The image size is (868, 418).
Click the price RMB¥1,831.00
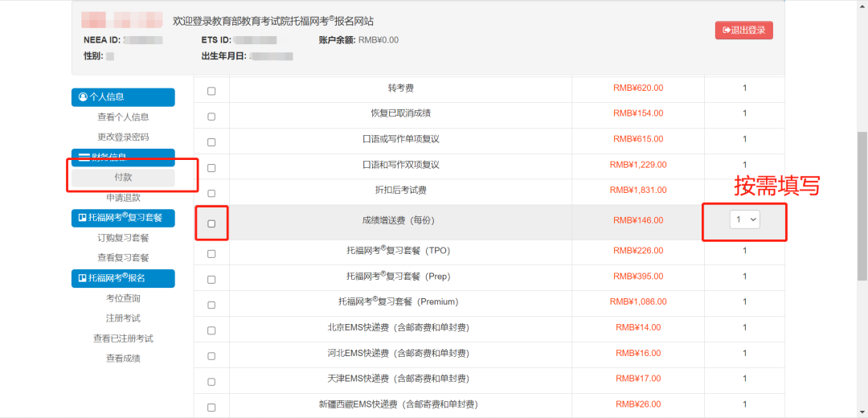(638, 190)
